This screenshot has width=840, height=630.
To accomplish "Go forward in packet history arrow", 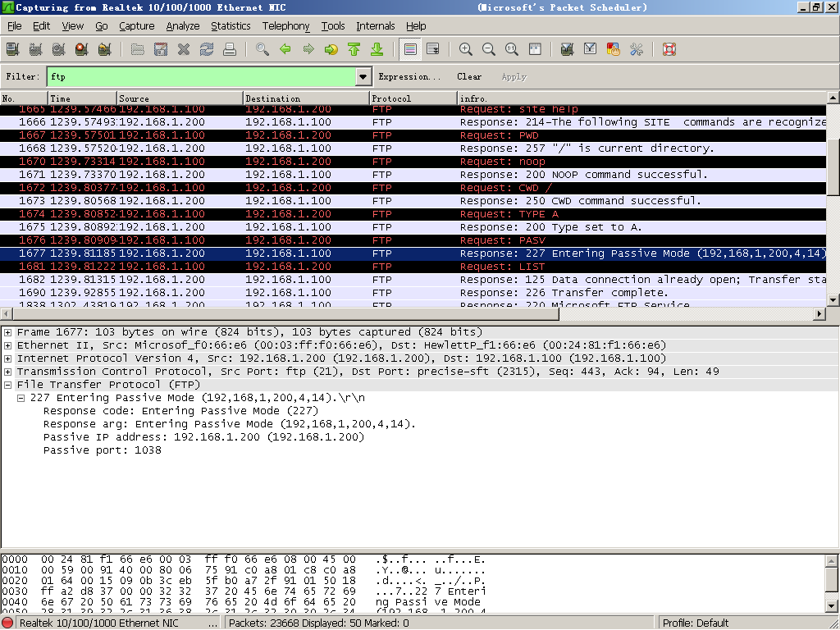I will coord(308,49).
